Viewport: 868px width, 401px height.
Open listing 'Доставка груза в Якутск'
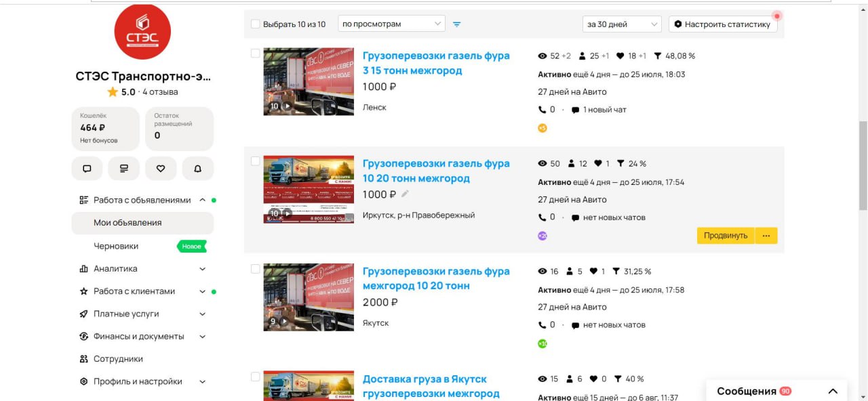point(431,386)
